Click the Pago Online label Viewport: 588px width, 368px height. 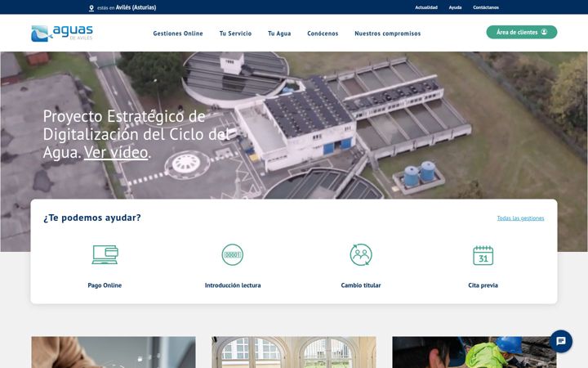[x=105, y=285]
